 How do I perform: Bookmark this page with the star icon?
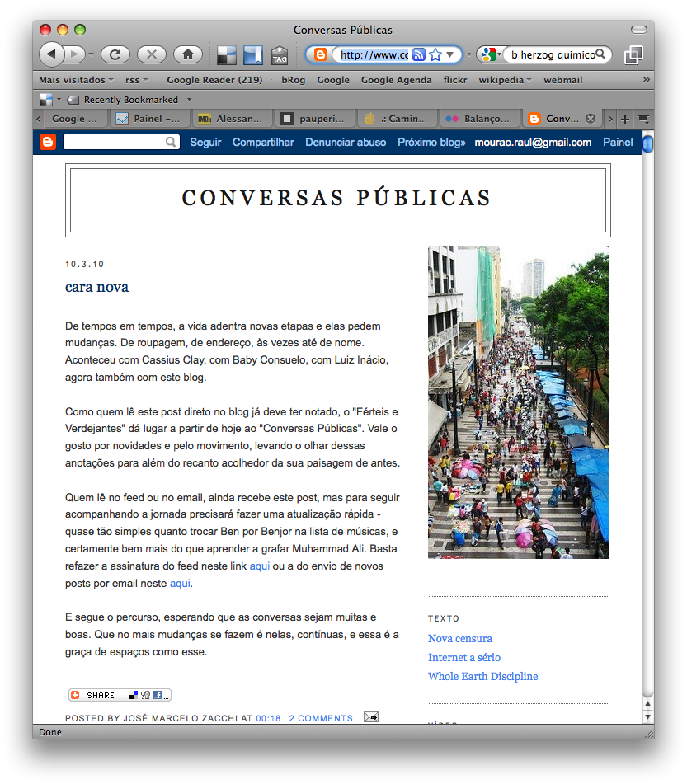(435, 54)
